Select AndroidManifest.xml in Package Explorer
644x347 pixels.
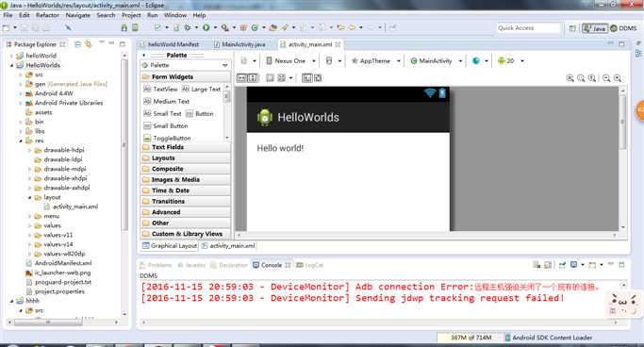click(58, 263)
